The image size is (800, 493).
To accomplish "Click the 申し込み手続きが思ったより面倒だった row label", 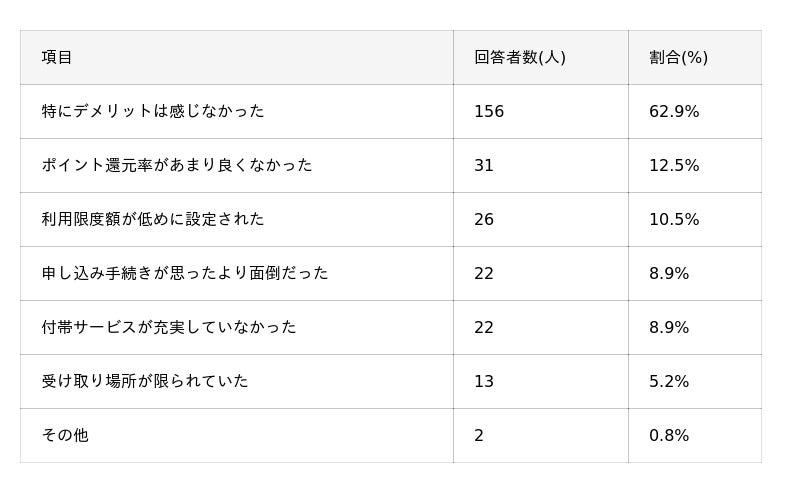I will pos(185,273).
